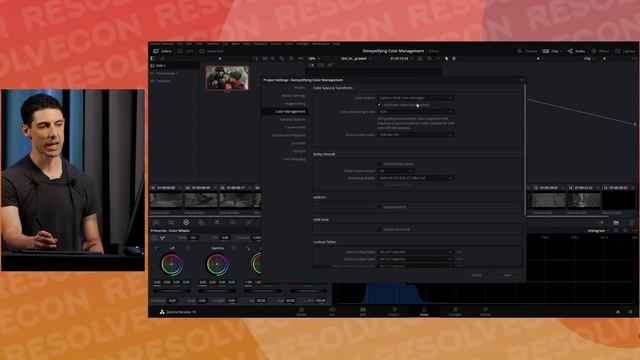Image resolution: width=640 pixels, height=360 pixels.
Task: Reset the Gamma color wheel
Action: coord(234,248)
